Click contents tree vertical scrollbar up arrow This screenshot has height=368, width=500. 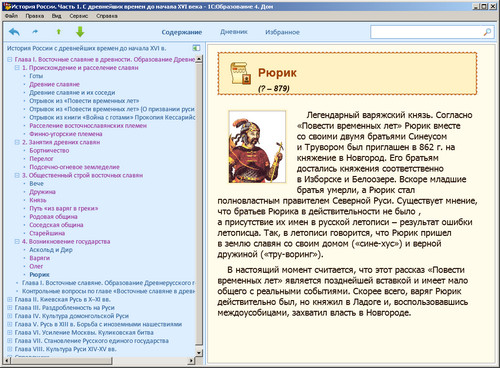click(199, 59)
